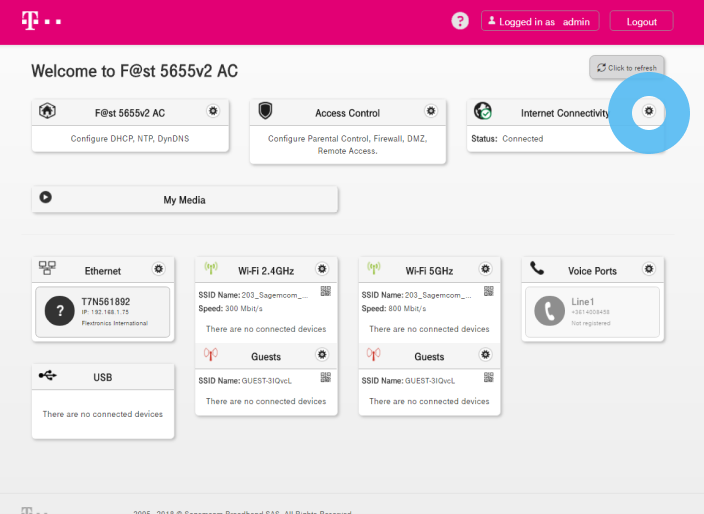Open the Access Control panel title

(x=347, y=113)
